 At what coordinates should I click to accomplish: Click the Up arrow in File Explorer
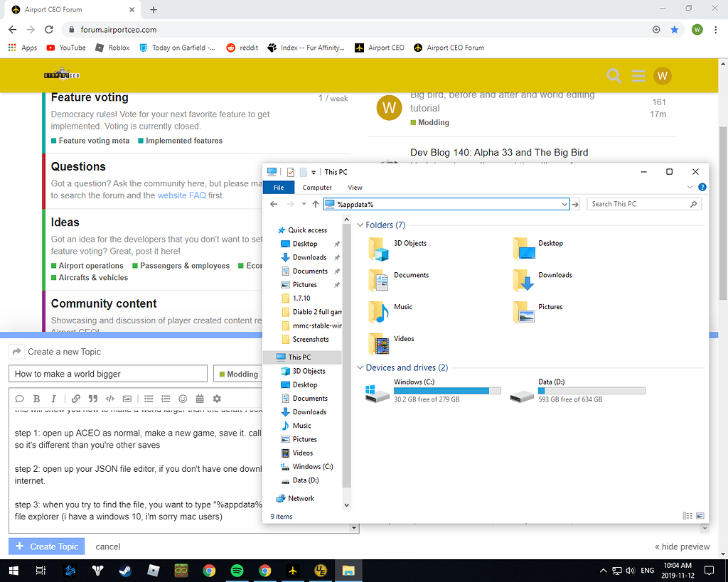point(316,204)
